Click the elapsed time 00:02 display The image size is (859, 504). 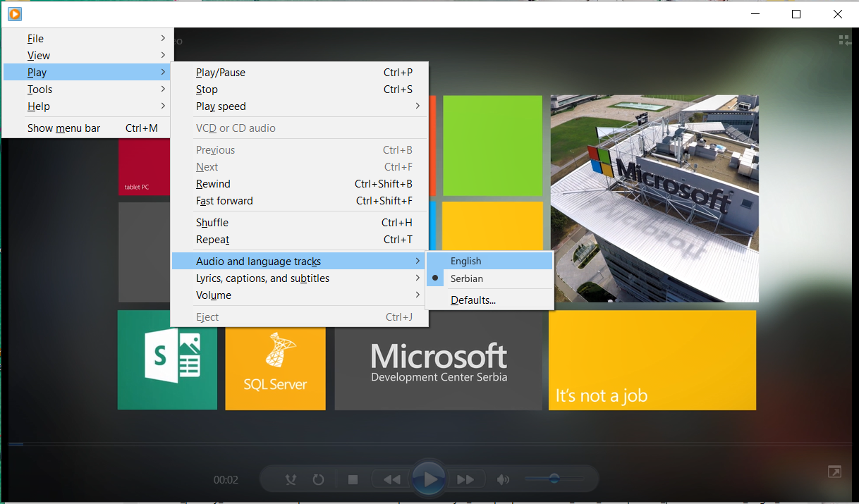click(x=226, y=480)
